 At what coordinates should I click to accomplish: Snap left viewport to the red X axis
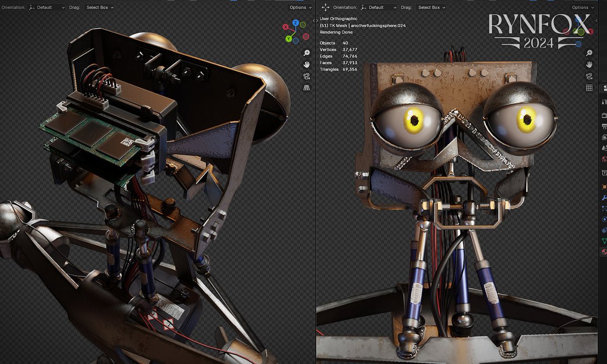pos(286,26)
